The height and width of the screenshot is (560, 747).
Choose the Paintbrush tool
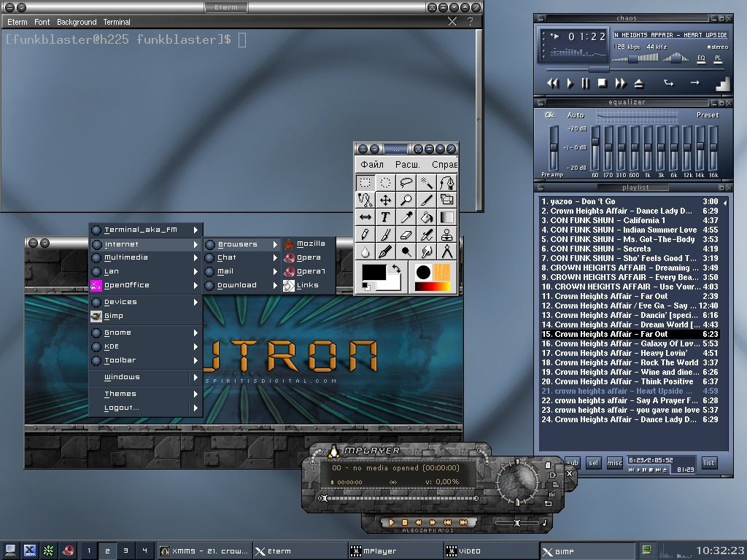(385, 234)
